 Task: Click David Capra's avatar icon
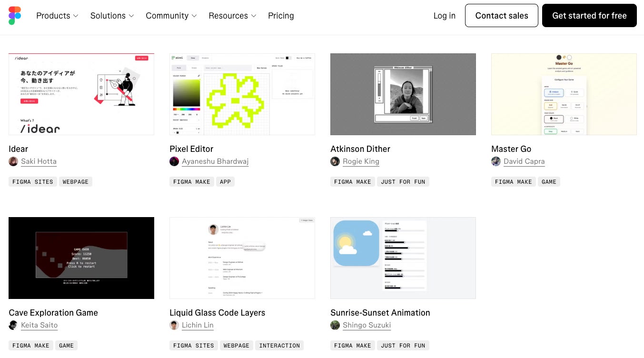(496, 161)
